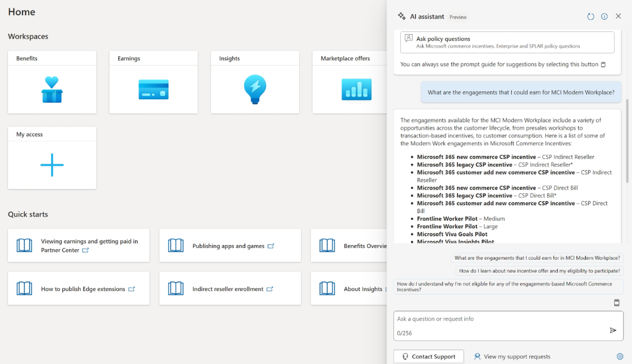The image size is (632, 364).
Task: Send the question with arrow icon
Action: [613, 330]
